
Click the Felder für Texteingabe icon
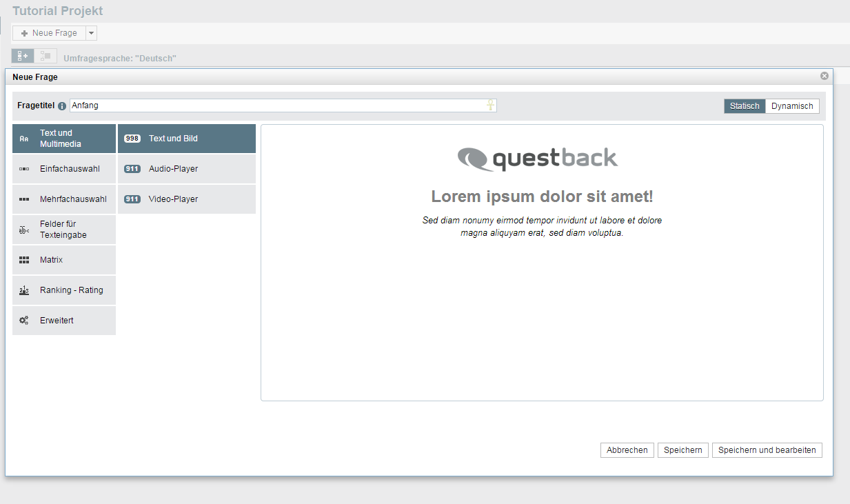click(24, 230)
